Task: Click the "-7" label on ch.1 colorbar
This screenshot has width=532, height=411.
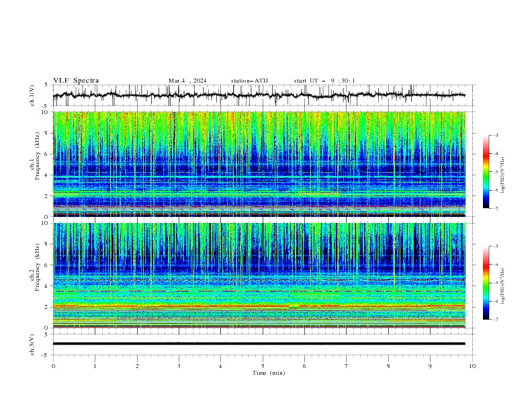Action: [x=496, y=208]
